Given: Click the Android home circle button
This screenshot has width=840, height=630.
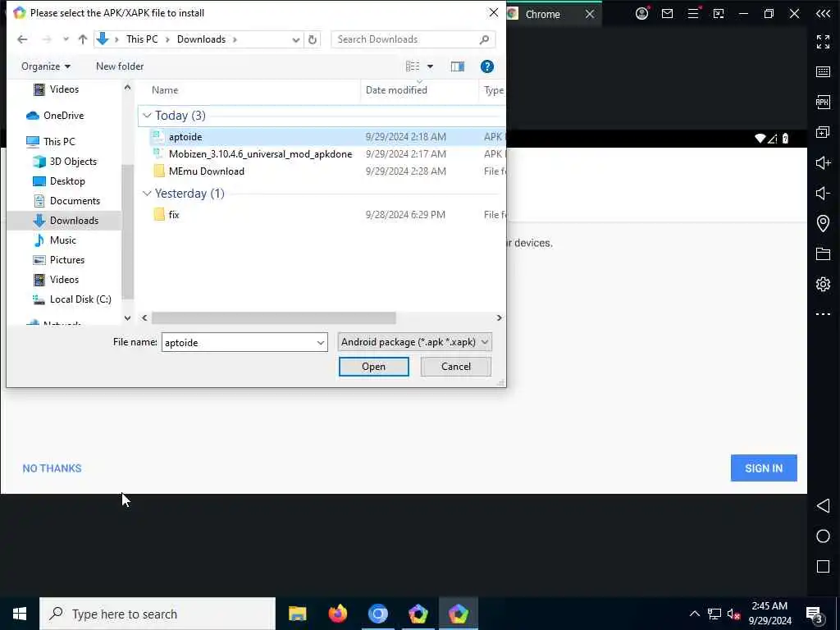Looking at the screenshot, I should point(823,536).
